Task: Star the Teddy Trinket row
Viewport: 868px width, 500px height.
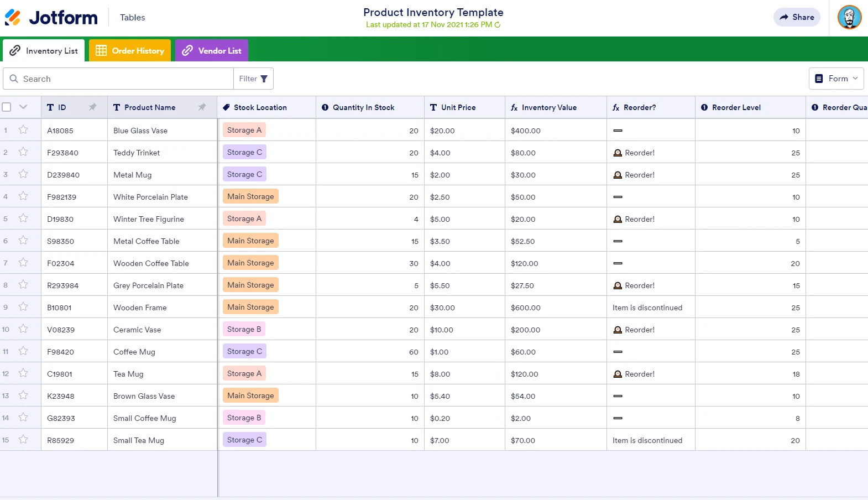Action: coord(23,152)
